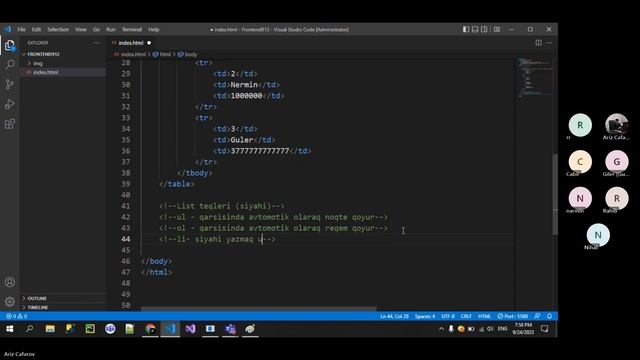The image size is (640, 360).
Task: Click the volume icon in system tray
Action: coord(490,329)
